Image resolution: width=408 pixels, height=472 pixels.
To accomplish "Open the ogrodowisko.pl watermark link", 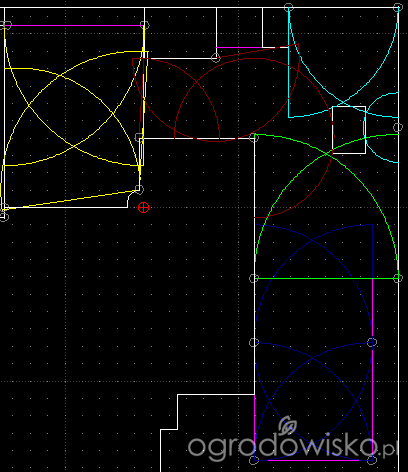I will coord(293,440).
